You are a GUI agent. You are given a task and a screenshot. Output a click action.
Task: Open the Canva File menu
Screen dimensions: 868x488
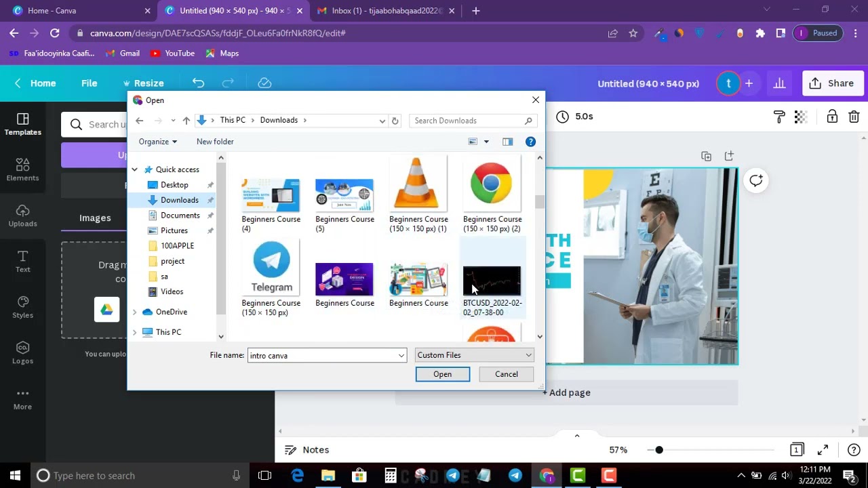89,83
